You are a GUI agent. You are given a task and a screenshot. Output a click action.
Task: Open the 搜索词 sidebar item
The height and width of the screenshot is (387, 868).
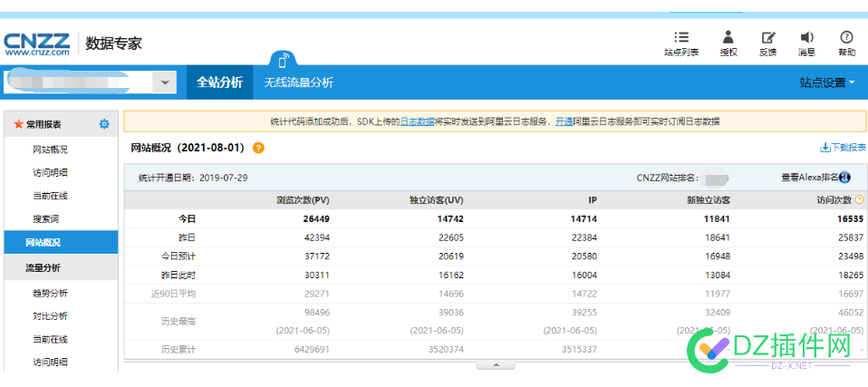pyautogui.click(x=46, y=219)
